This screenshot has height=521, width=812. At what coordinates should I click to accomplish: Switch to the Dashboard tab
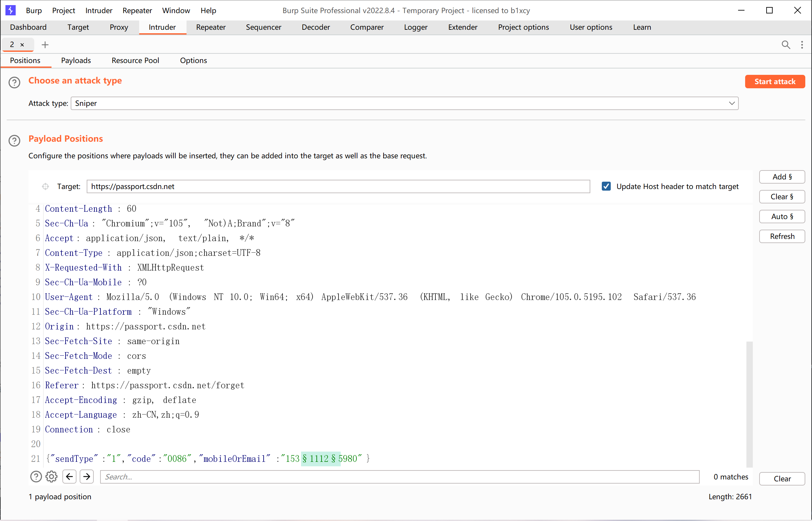click(x=28, y=27)
